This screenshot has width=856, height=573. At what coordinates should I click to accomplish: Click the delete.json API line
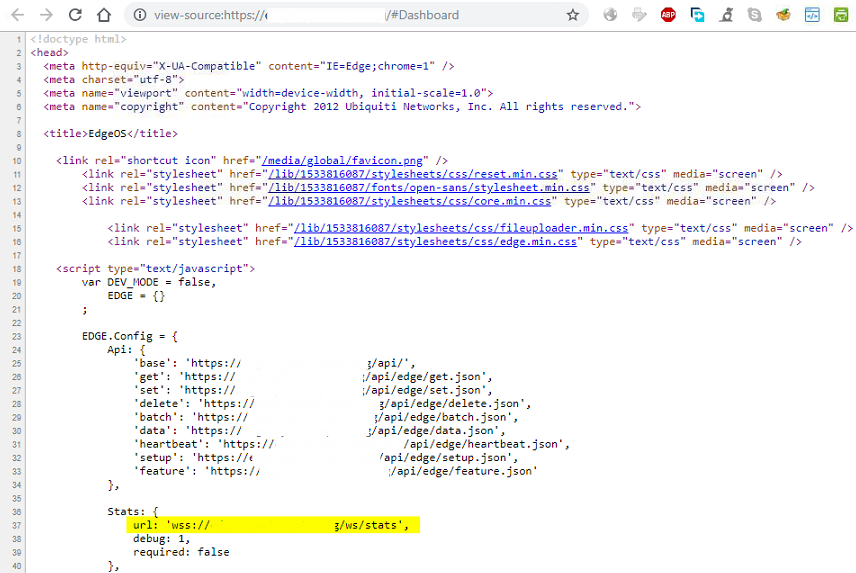click(332, 404)
